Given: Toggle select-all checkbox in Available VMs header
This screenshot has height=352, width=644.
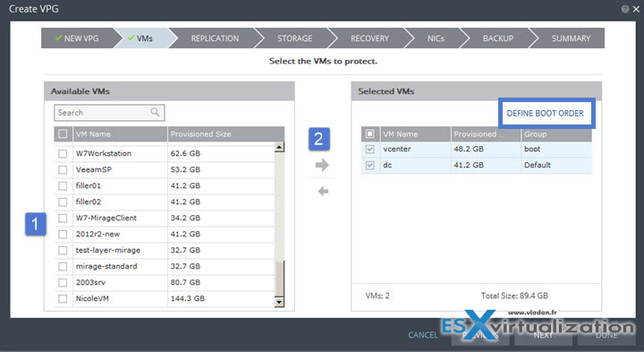Looking at the screenshot, I should coord(63,134).
